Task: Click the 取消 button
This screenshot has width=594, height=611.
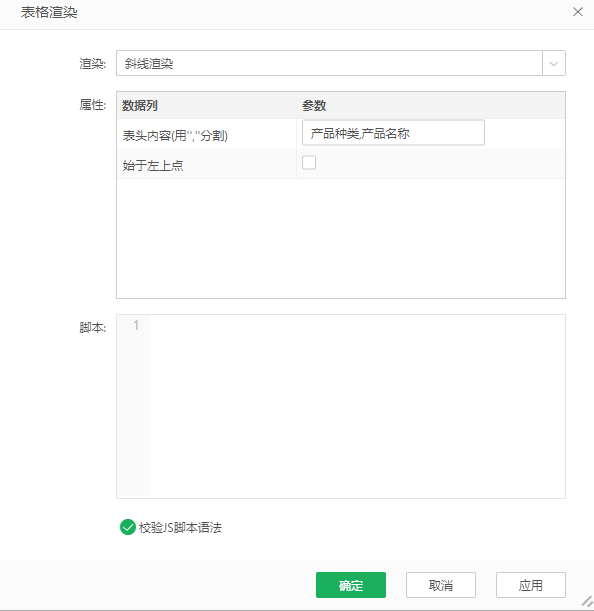Action: [x=441, y=585]
